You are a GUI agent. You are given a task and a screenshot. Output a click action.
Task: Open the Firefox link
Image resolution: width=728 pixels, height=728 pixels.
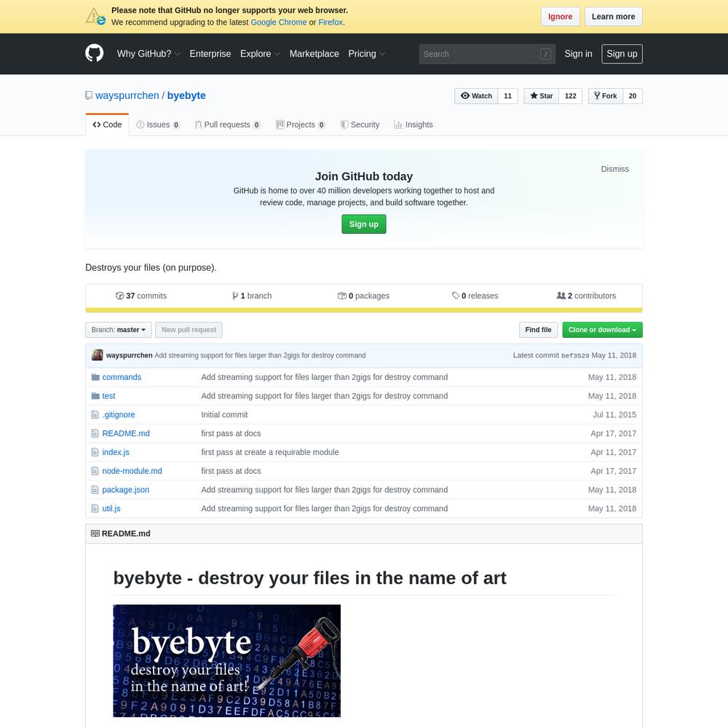(331, 23)
